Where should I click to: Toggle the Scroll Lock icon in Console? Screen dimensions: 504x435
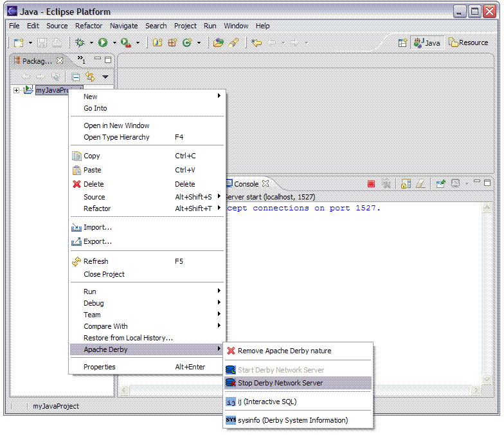click(405, 184)
